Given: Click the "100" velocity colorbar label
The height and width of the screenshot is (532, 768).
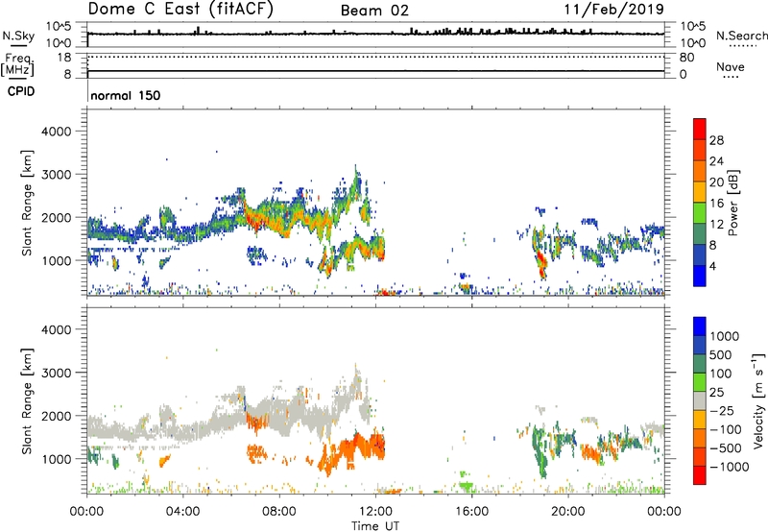Looking at the screenshot, I should click(x=721, y=374).
